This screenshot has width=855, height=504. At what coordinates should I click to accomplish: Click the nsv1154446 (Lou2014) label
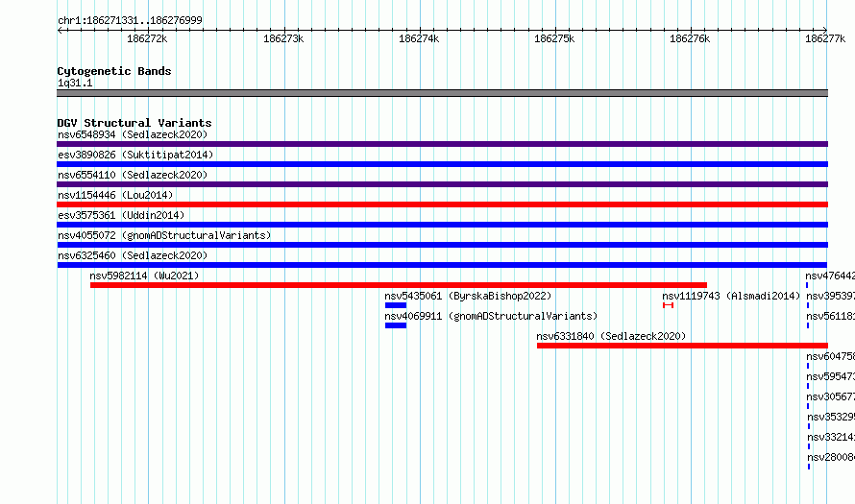115,195
